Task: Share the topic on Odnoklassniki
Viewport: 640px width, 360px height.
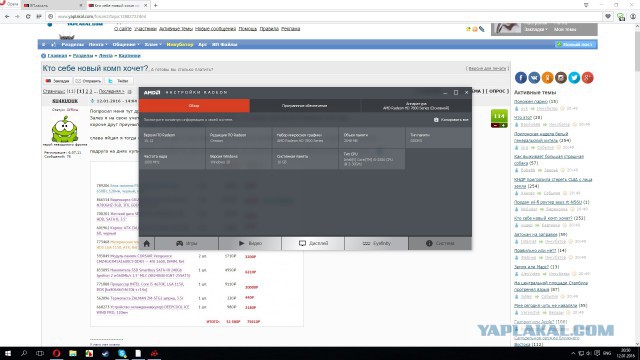Action: click(x=548, y=78)
